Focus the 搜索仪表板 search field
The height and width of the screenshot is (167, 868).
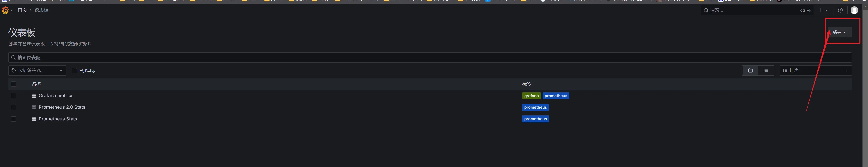click(x=430, y=58)
